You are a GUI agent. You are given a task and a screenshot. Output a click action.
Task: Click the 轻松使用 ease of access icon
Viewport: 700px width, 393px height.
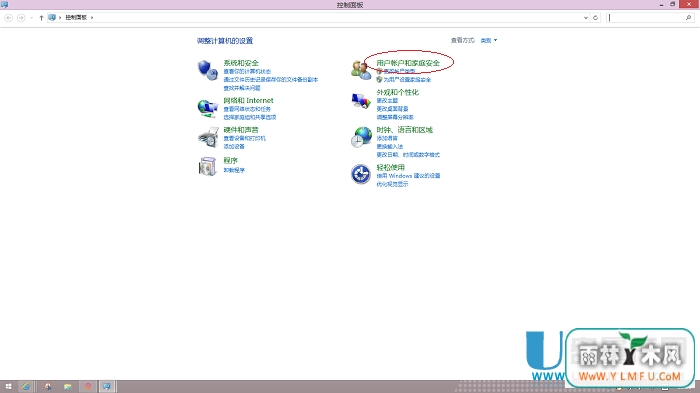click(361, 174)
